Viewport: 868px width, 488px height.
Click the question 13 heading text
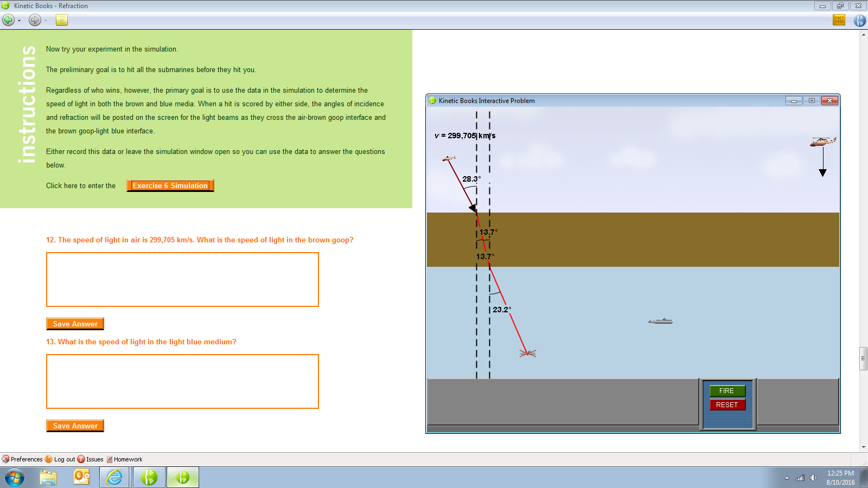pyautogui.click(x=141, y=342)
